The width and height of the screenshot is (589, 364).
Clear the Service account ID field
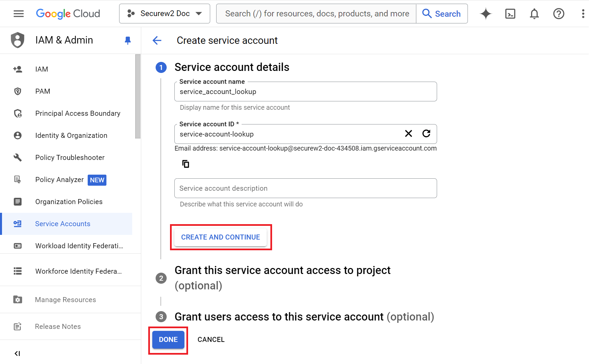coord(408,134)
